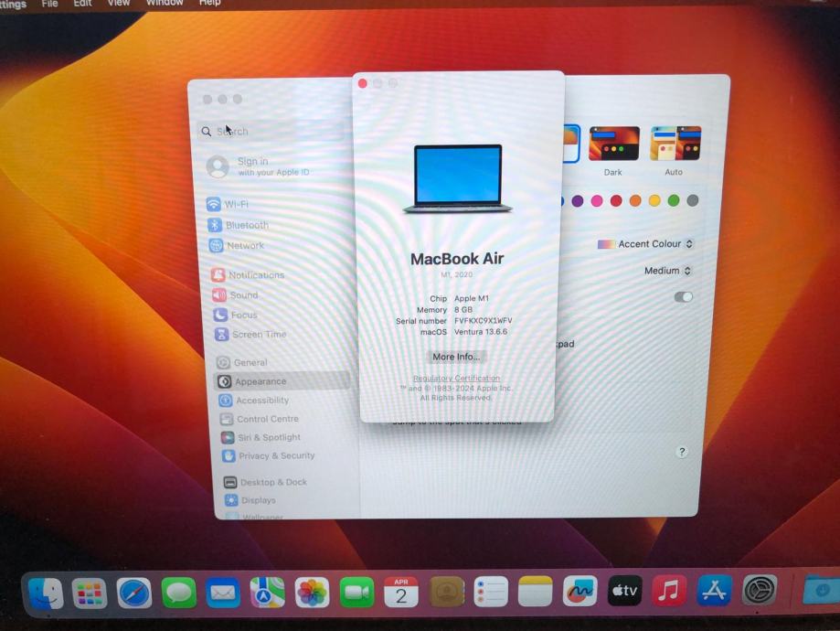This screenshot has width=840, height=631.
Task: Open the Accent Colour dropdown
Action: (x=645, y=244)
